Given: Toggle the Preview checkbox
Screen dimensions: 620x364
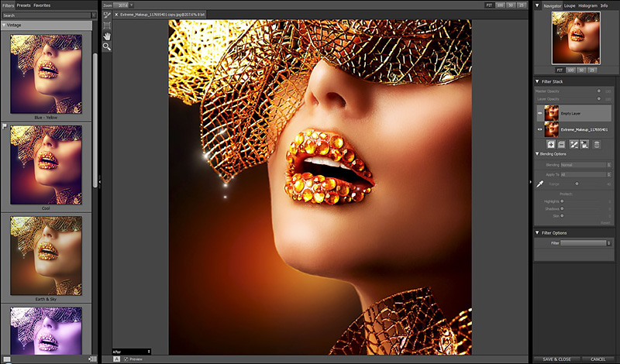Looking at the screenshot, I should click(x=126, y=359).
